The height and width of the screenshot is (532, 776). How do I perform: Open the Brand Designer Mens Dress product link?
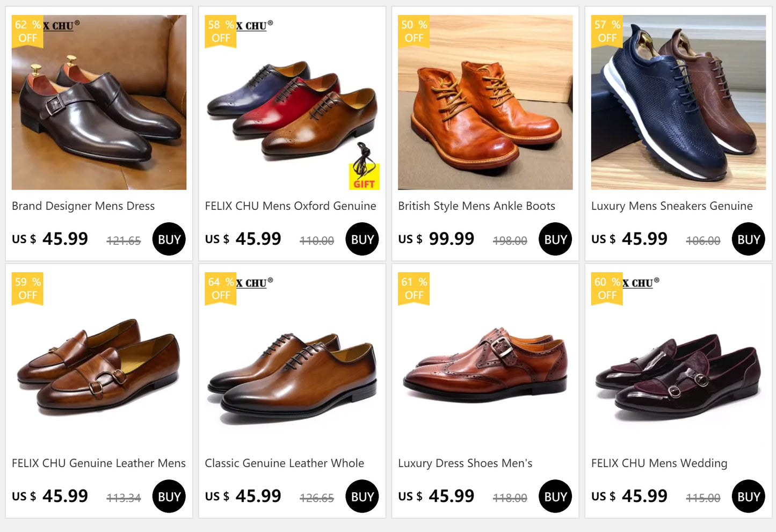[83, 206]
